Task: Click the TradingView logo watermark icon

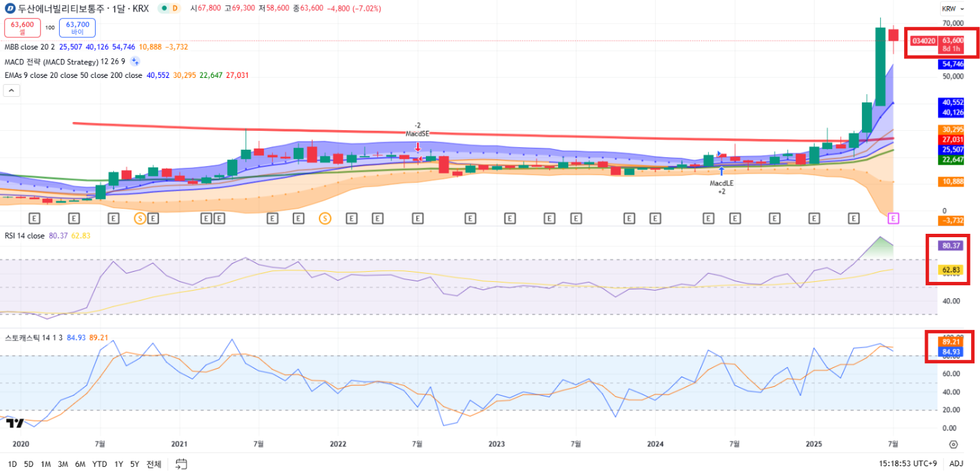Action: 15,423
